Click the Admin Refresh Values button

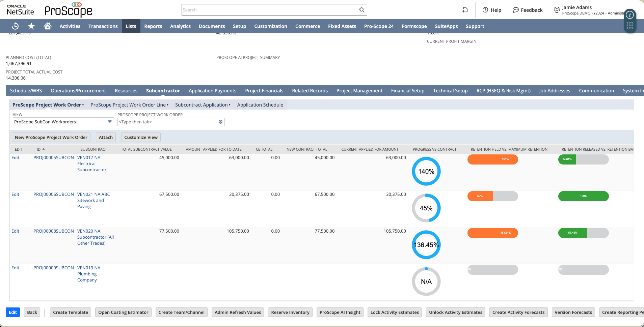pos(238,312)
